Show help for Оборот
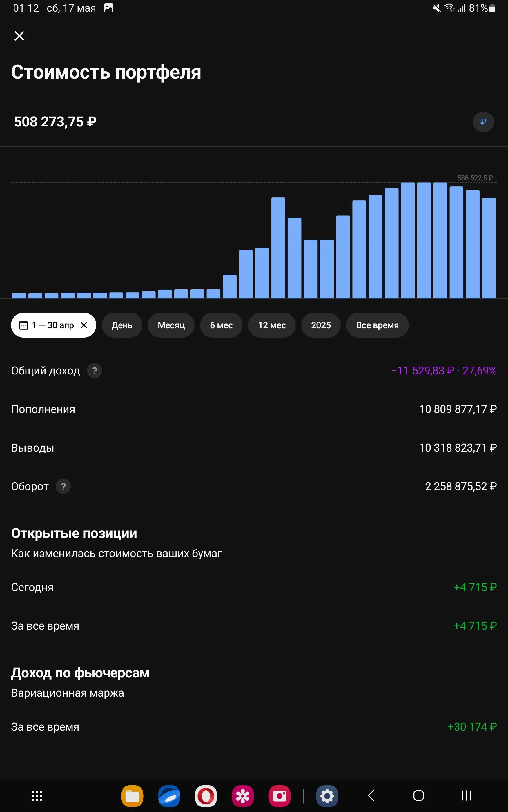This screenshot has height=812, width=508. [63, 486]
